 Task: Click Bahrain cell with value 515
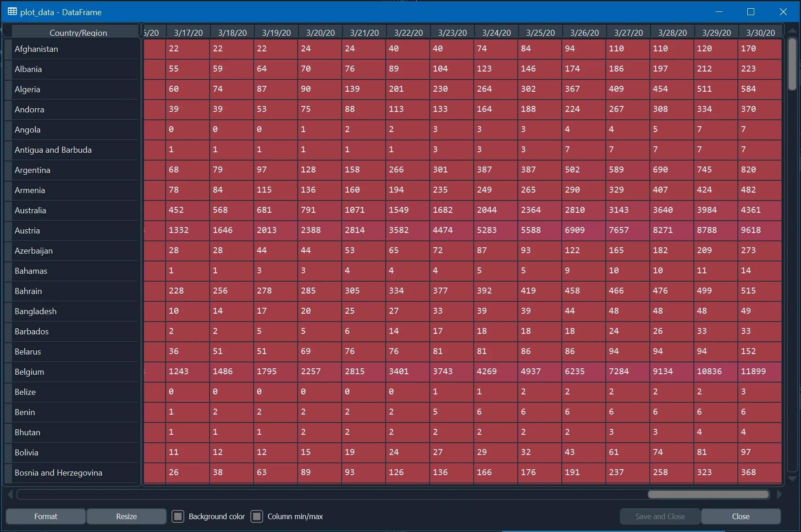760,291
